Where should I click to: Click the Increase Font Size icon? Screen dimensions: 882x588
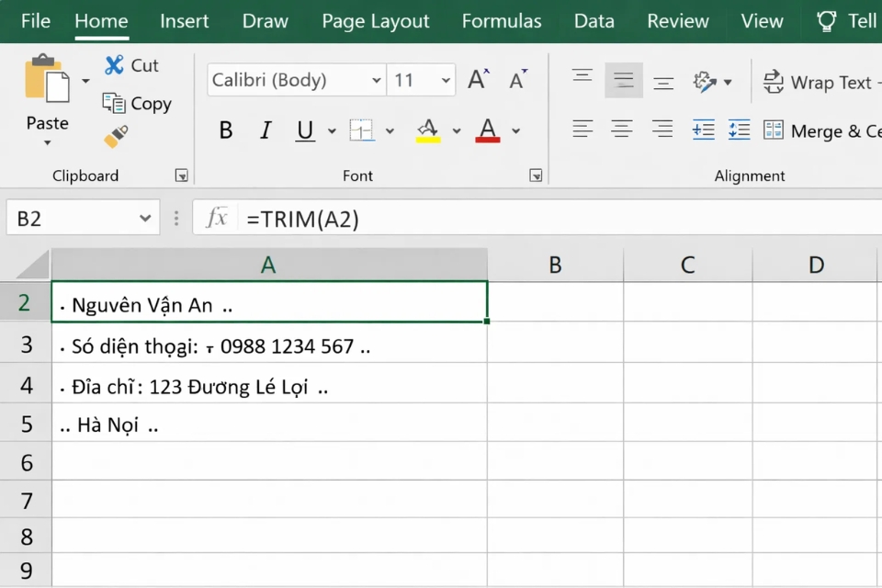[x=477, y=79]
